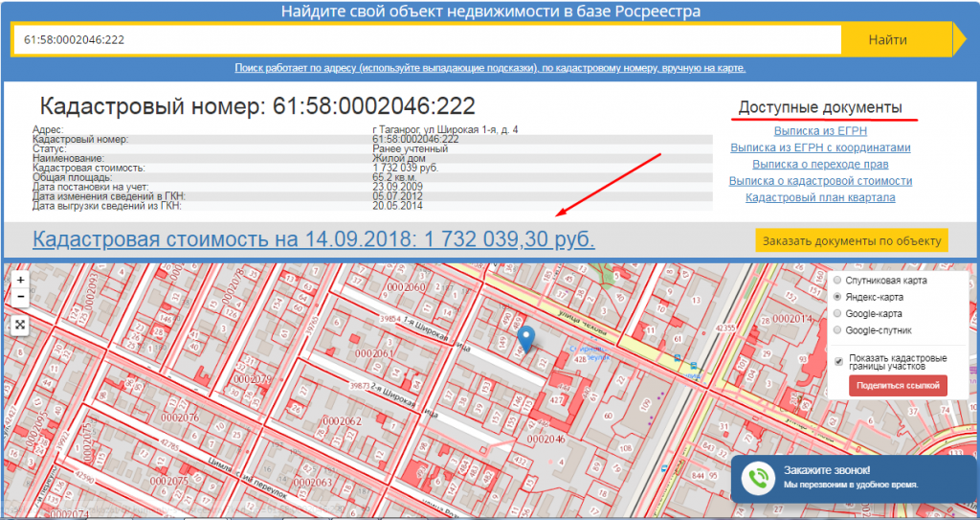Open Кадастровый план квартала link
The width and height of the screenshot is (980, 520).
pyautogui.click(x=819, y=197)
